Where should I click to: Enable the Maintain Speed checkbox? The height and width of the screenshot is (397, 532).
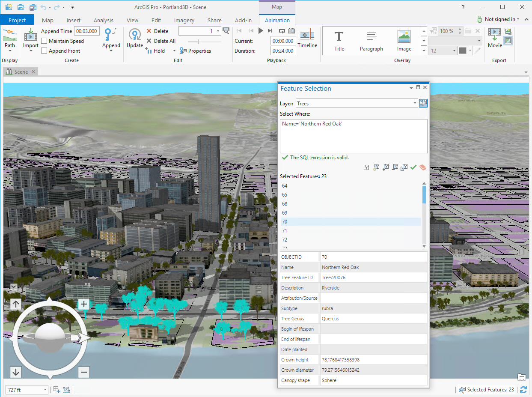45,41
